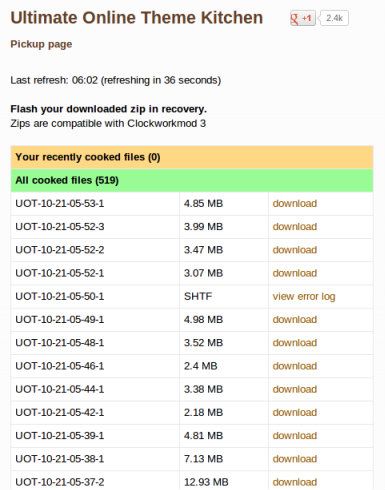Click the Google +1 button
The height and width of the screenshot is (490, 385).
tap(302, 18)
